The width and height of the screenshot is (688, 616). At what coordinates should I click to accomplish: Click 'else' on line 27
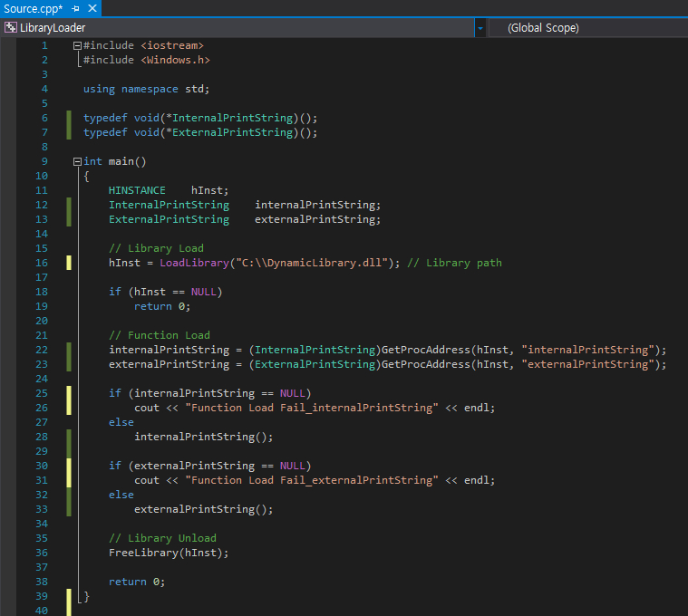click(x=121, y=422)
